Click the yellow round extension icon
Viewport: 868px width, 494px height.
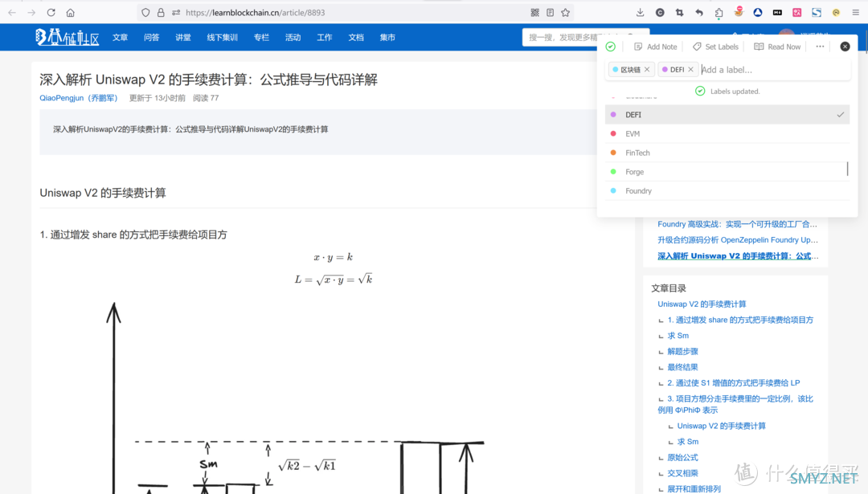[x=837, y=12]
